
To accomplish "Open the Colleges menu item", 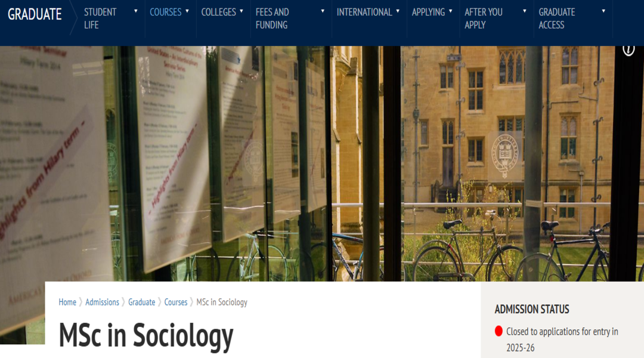I will (x=218, y=13).
